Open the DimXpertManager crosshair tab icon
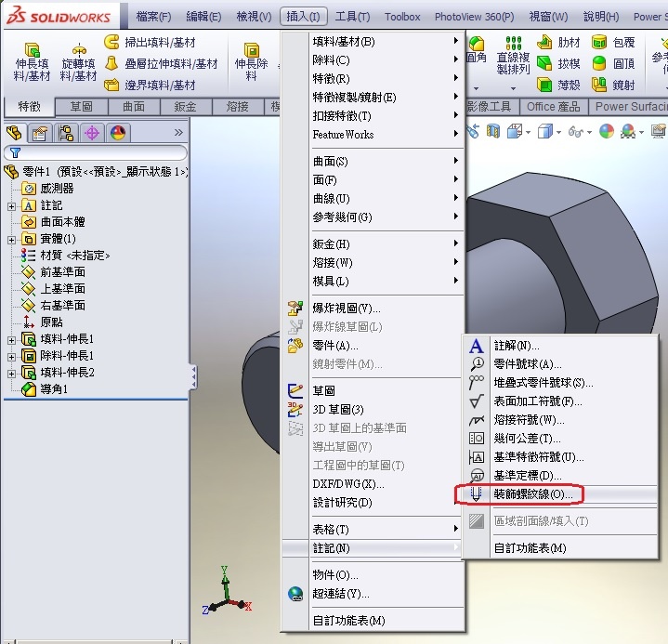The image size is (668, 644). 92,134
